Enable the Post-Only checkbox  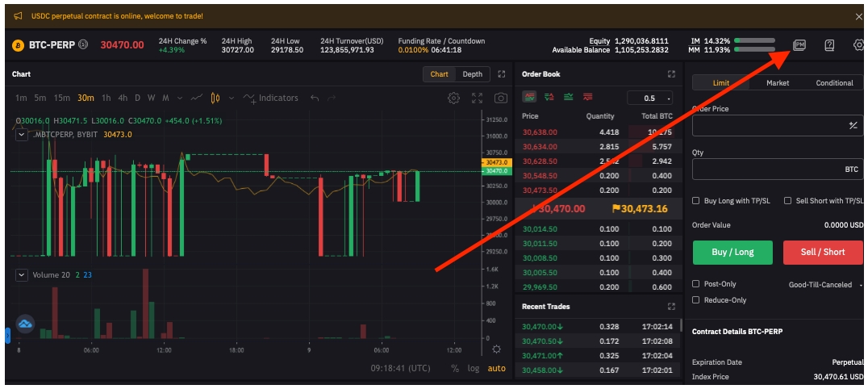[x=696, y=284]
